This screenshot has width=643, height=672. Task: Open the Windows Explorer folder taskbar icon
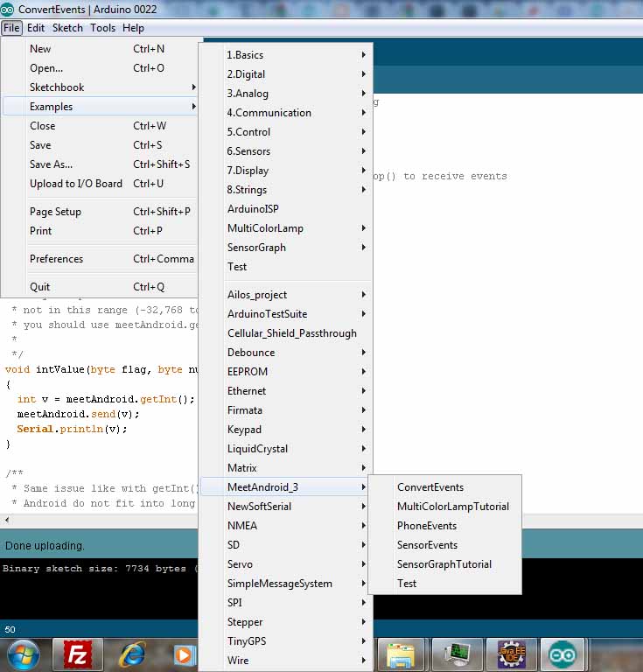pyautogui.click(x=401, y=654)
